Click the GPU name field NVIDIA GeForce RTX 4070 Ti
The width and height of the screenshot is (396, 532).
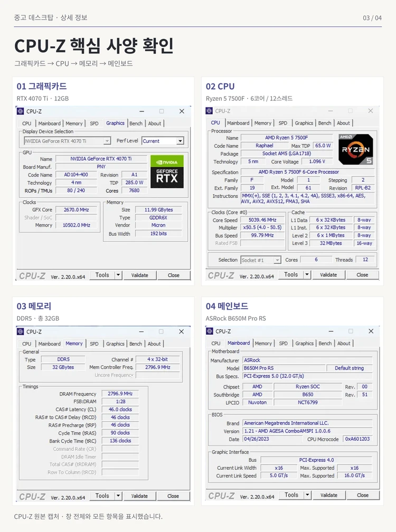[x=101, y=158]
